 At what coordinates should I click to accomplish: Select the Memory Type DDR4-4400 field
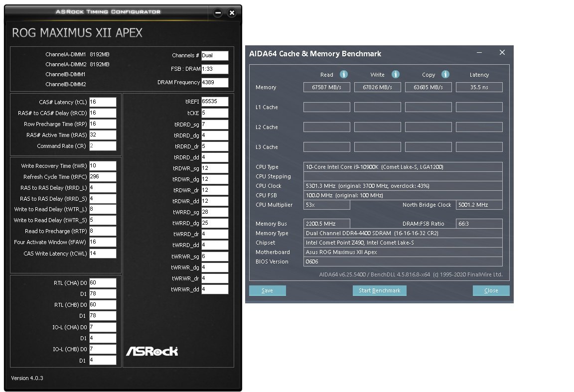(403, 233)
